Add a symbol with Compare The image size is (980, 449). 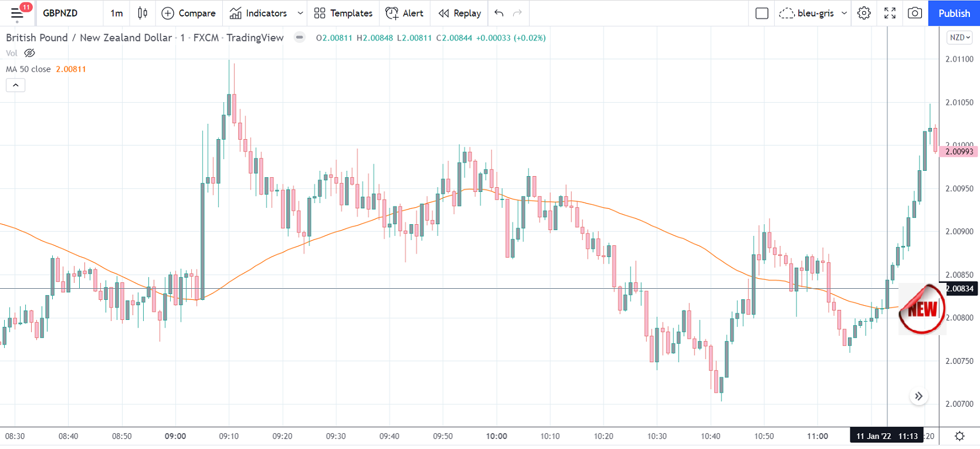point(189,13)
